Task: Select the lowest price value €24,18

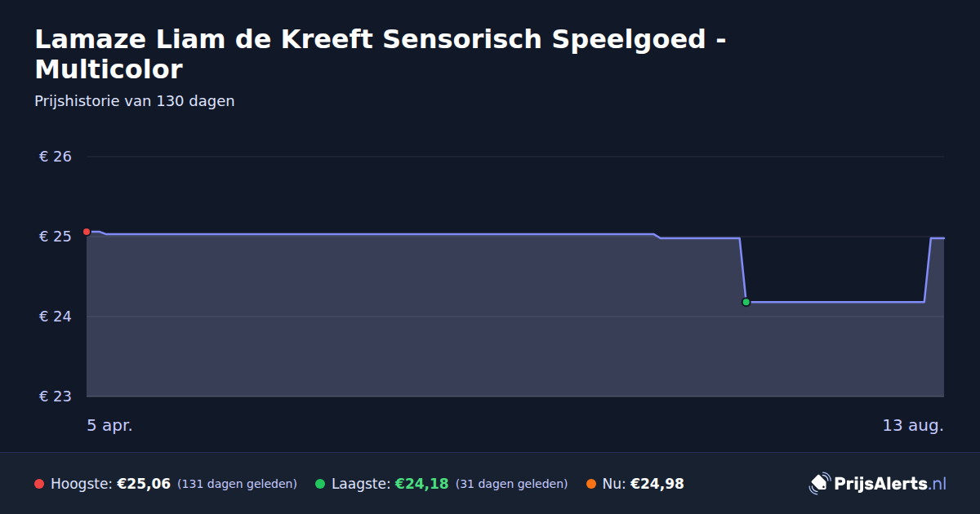Action: pyautogui.click(x=422, y=484)
